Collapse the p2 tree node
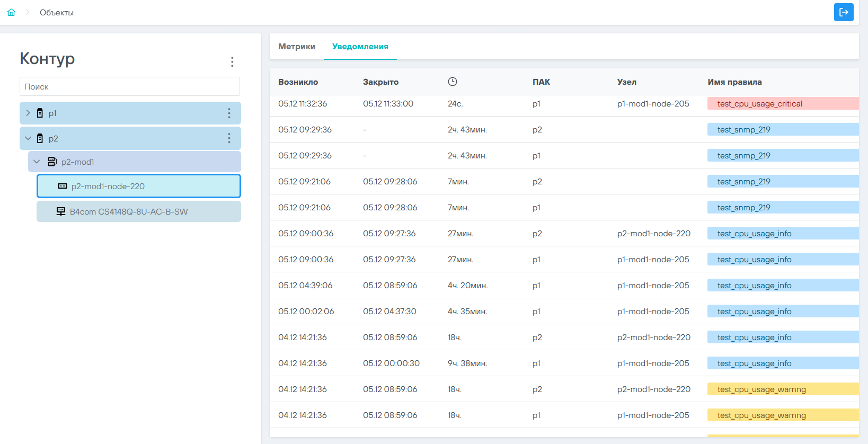The height and width of the screenshot is (444, 868). coord(28,138)
